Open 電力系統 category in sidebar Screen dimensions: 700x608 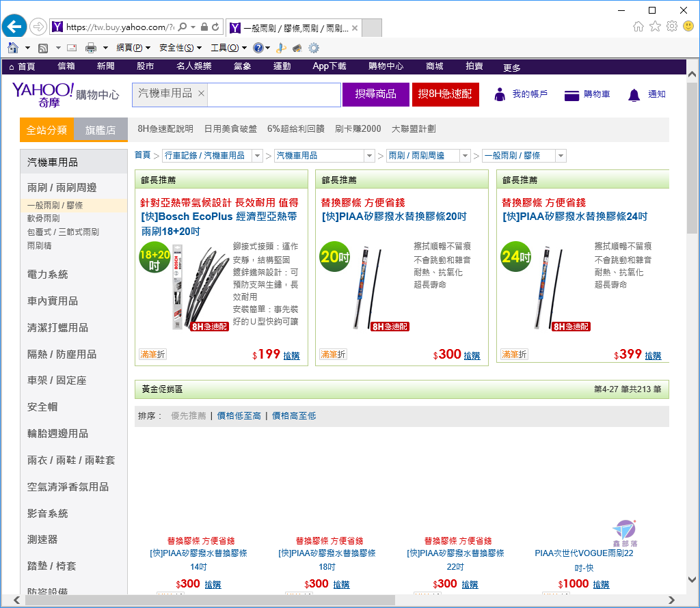[x=47, y=275]
